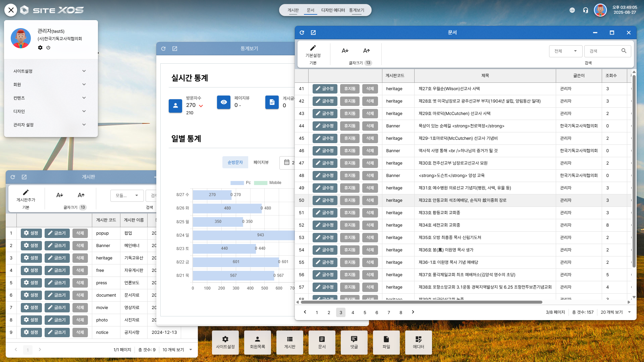The width and height of the screenshot is (644, 362).
Task: Click 글수정 for row 41
Action: (325, 89)
